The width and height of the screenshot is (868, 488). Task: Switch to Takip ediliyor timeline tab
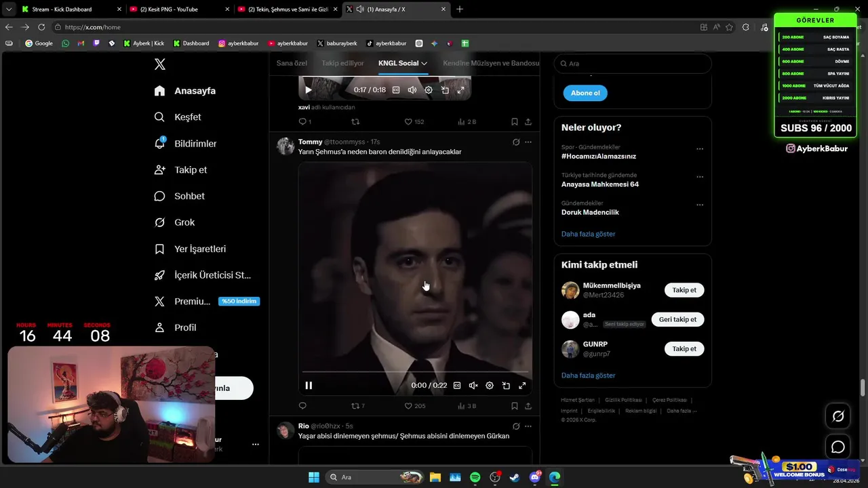click(x=342, y=63)
